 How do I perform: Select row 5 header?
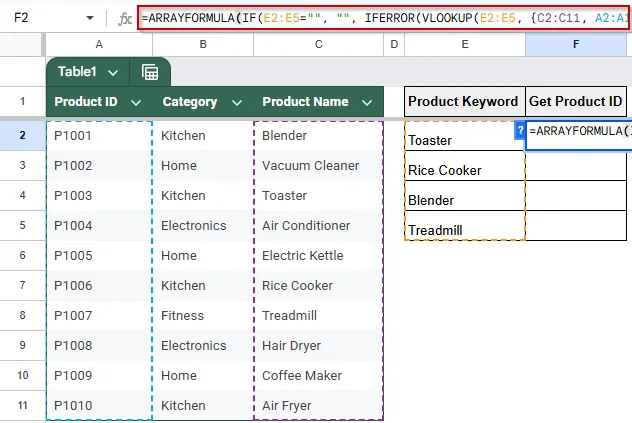click(23, 225)
